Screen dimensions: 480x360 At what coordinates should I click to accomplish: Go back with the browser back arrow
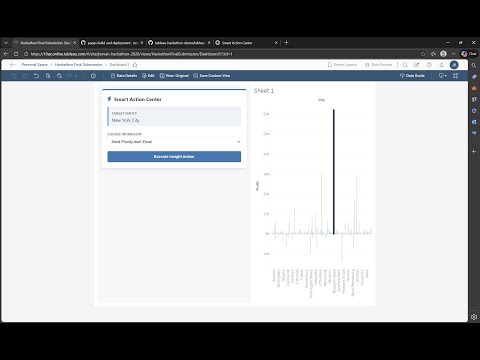(6, 54)
